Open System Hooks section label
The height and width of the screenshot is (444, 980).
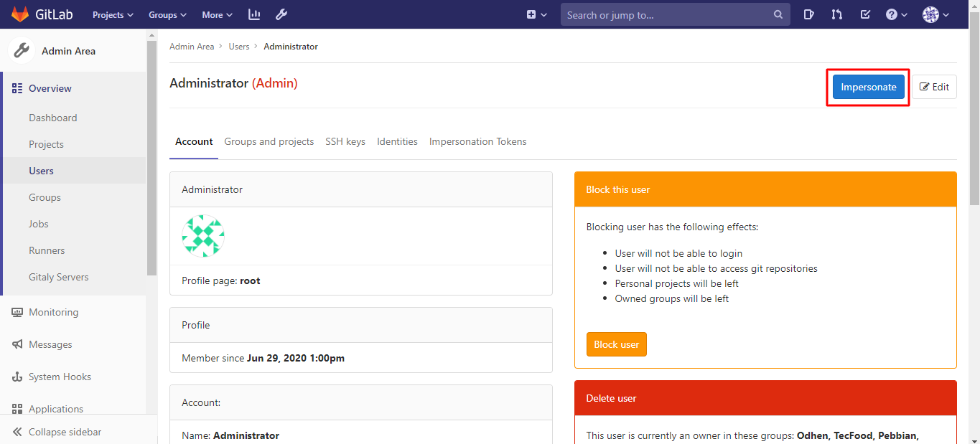point(60,377)
